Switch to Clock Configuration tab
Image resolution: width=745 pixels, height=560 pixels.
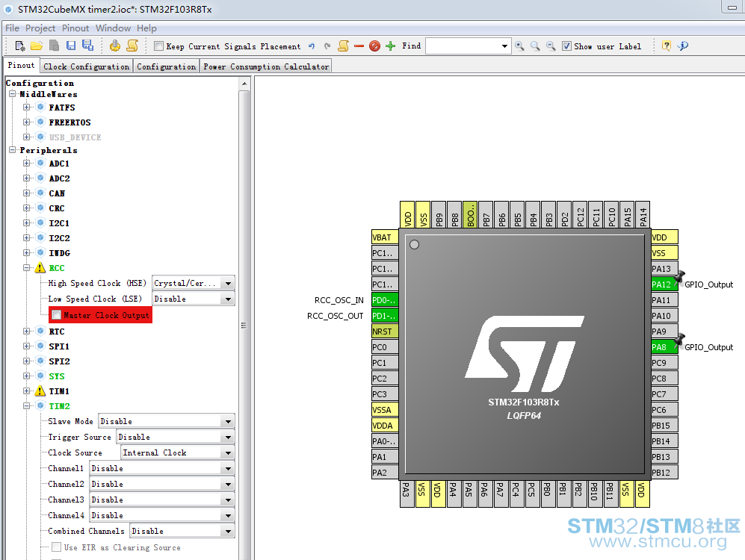point(87,66)
